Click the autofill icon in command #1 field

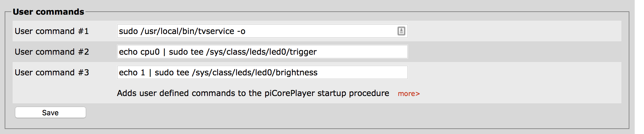[401, 31]
